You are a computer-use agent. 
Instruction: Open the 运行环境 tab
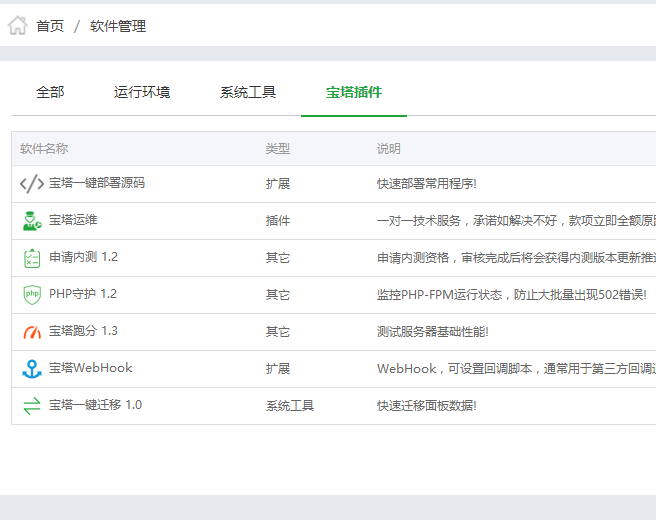pyautogui.click(x=142, y=92)
